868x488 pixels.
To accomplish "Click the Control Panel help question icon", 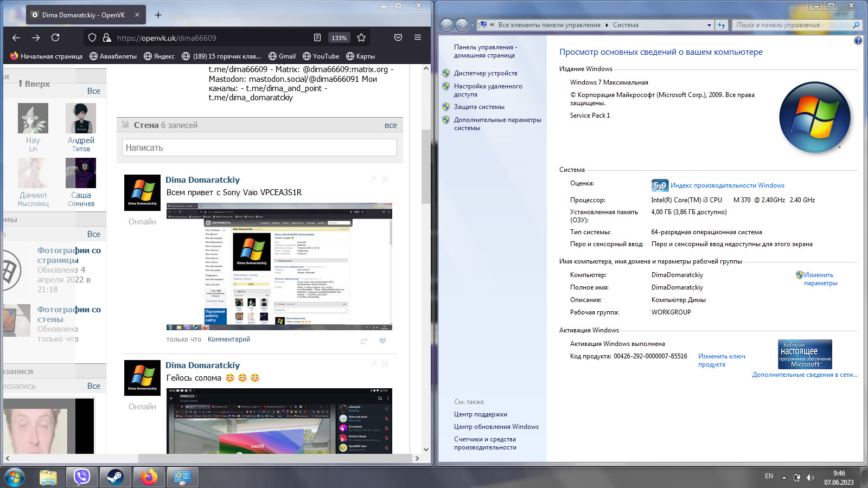I will [x=858, y=41].
